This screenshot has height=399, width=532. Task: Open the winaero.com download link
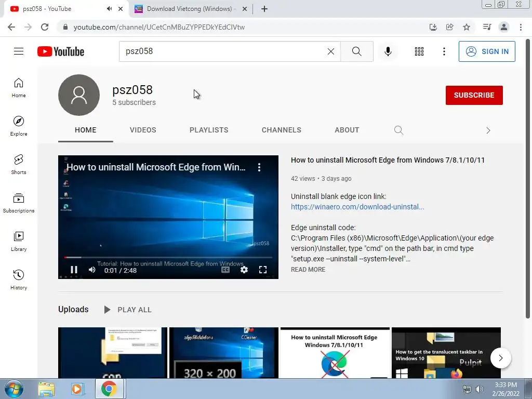pos(357,207)
